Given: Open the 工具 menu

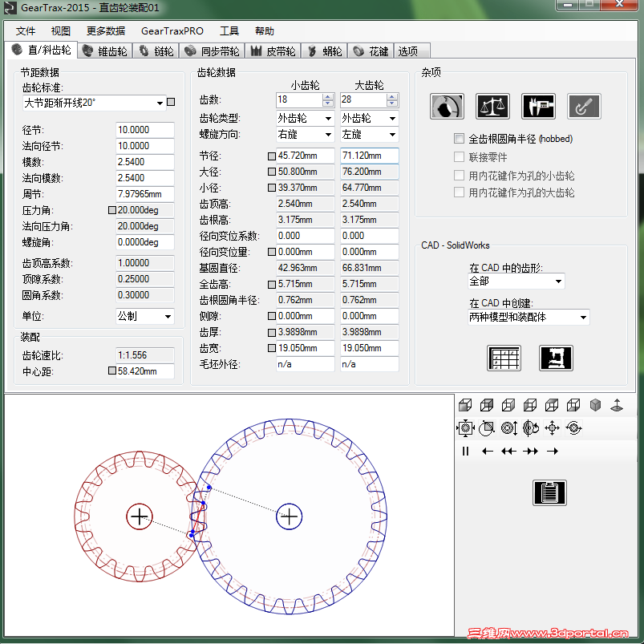Looking at the screenshot, I should click(x=229, y=30).
